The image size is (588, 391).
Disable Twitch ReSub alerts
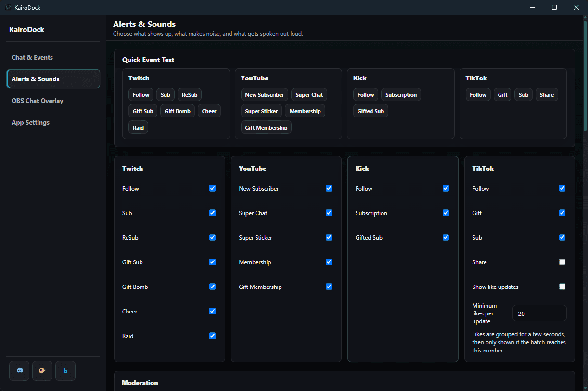[x=212, y=237]
